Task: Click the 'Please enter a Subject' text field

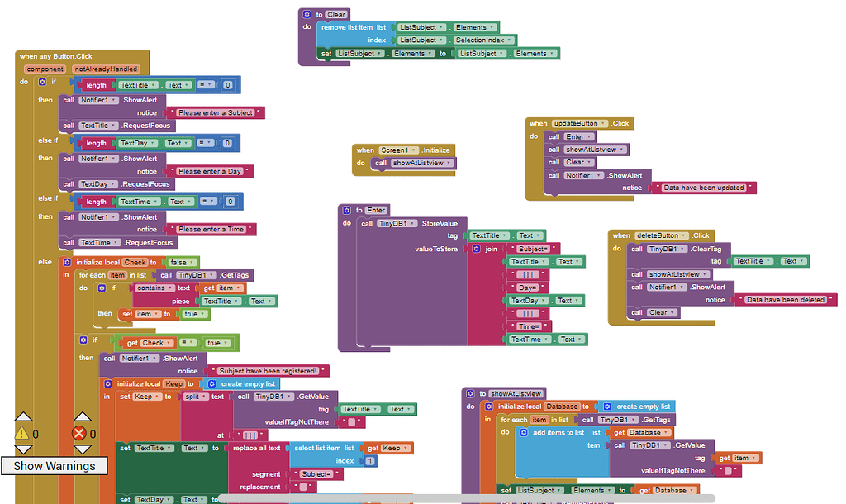Action: 216,112
